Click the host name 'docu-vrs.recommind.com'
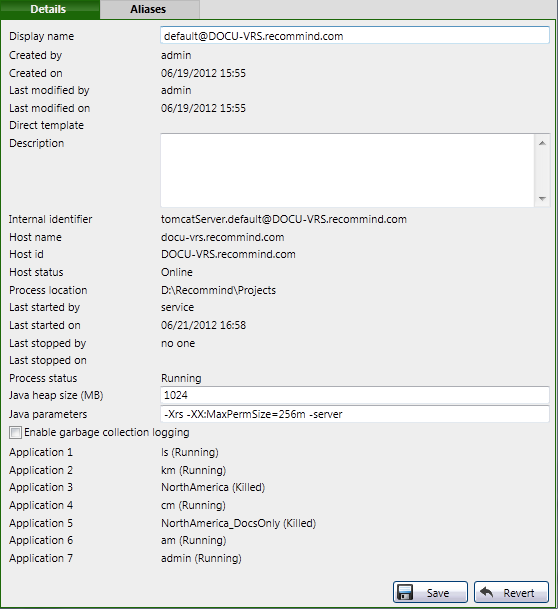This screenshot has width=558, height=609. tap(223, 237)
